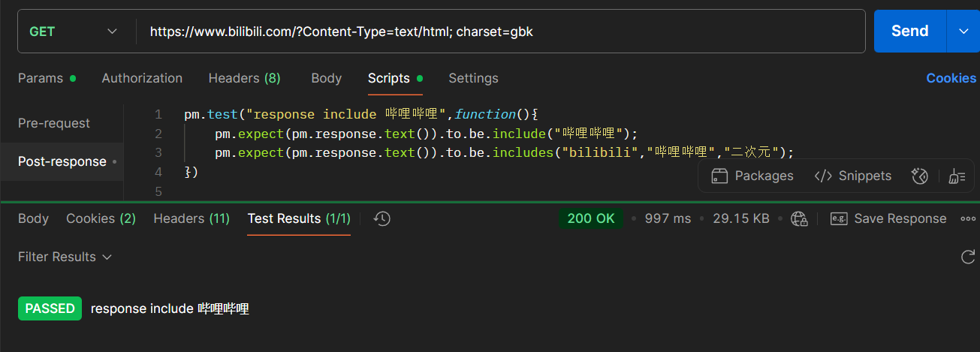Open the GET method dropdown
This screenshot has width=980, height=352.
tap(73, 32)
